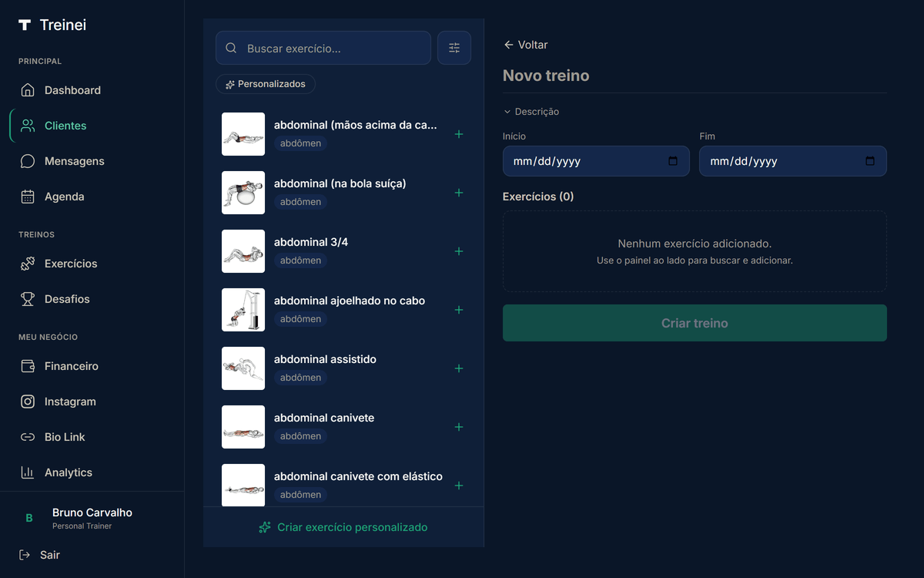Click abdominal (na bola suíça) thumbnail
924x578 pixels.
[x=243, y=193]
